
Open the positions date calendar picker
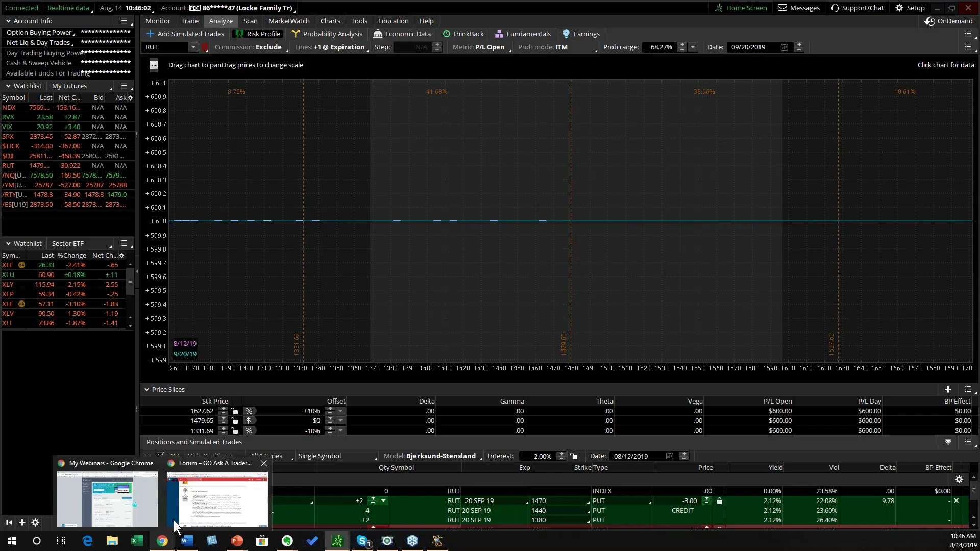[x=670, y=456]
